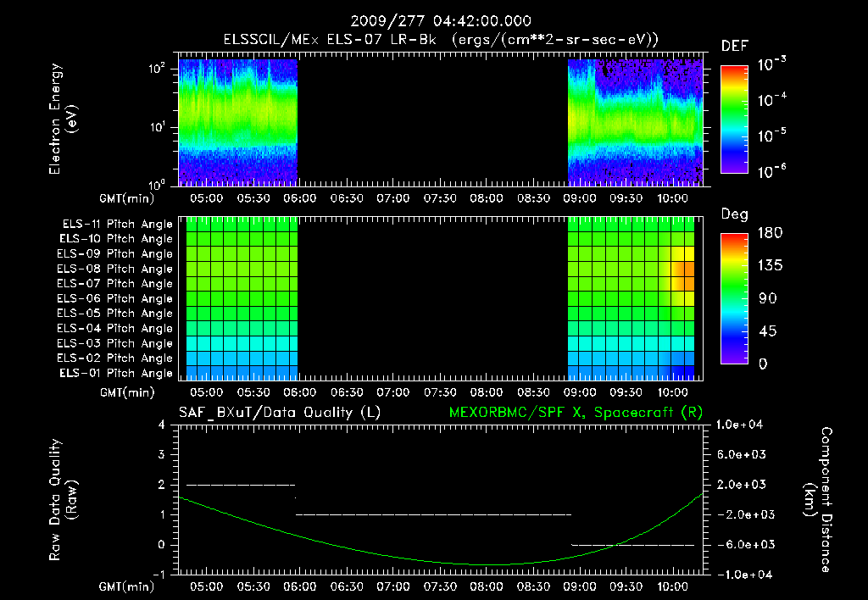868x600 pixels.
Task: Click the green MEXORBMC/SPF X, Spacecraft (R) label
Action: pos(576,413)
